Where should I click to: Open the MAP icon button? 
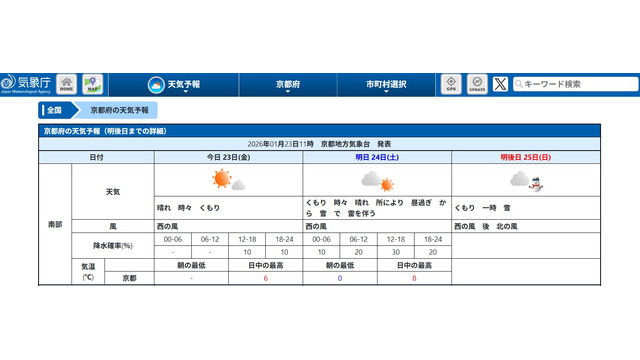pos(92,84)
